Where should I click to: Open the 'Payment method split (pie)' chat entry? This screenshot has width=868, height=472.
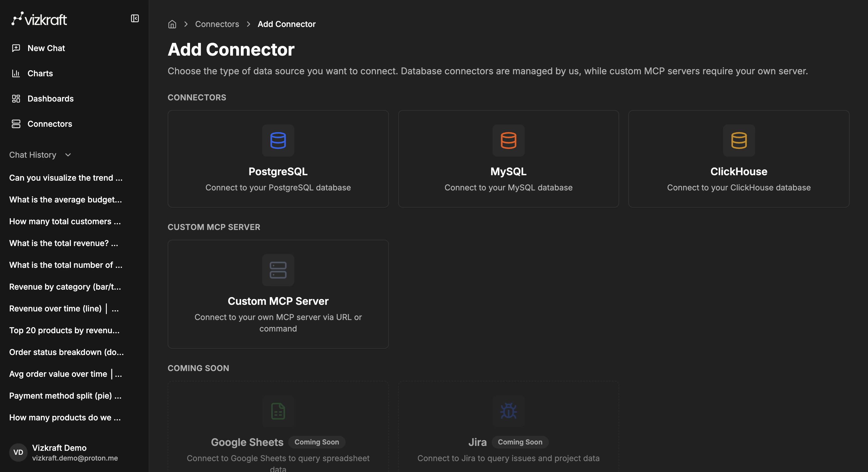(x=65, y=395)
